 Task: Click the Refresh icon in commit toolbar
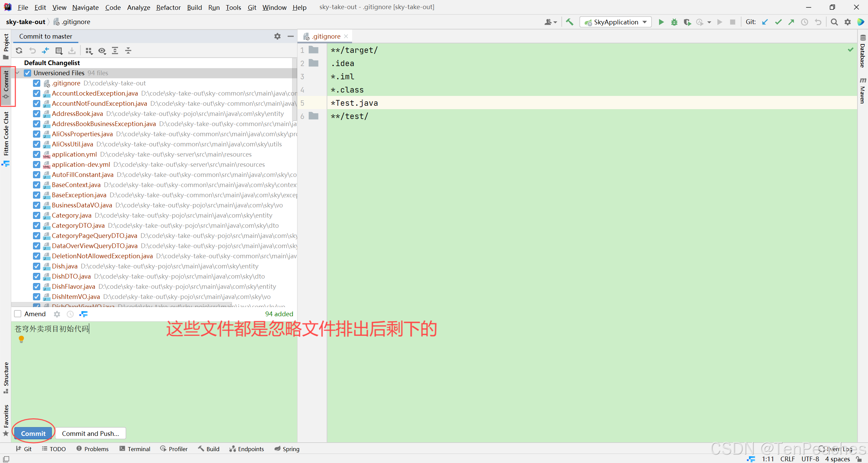tap(19, 51)
